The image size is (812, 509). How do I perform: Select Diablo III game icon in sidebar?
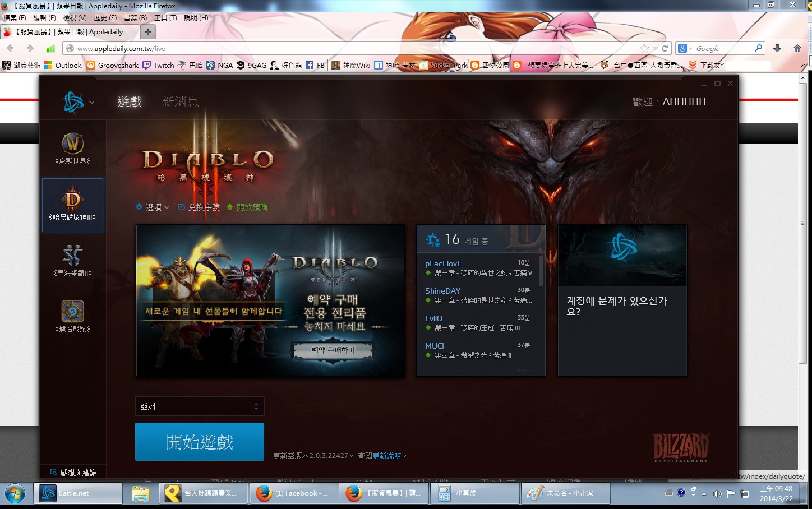[x=72, y=205]
